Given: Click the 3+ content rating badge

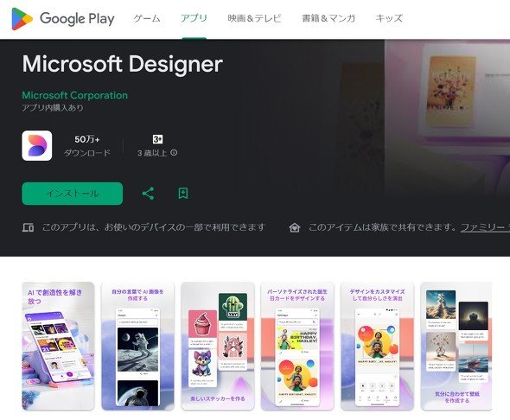Looking at the screenshot, I should (x=157, y=139).
